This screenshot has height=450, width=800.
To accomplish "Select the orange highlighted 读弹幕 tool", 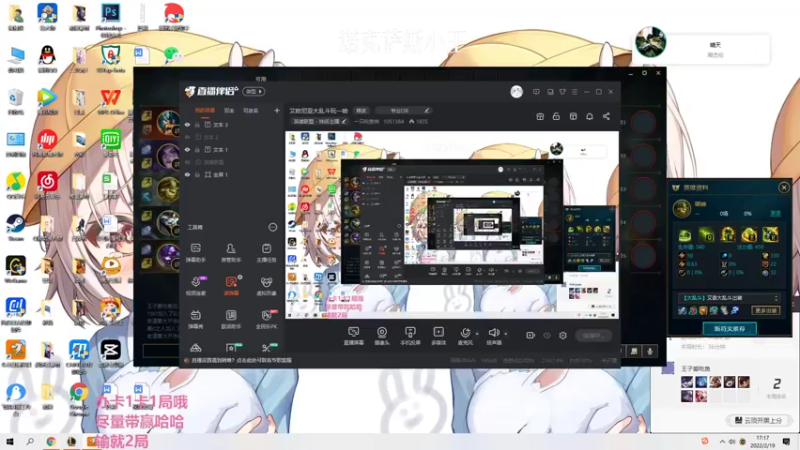I will 231,286.
